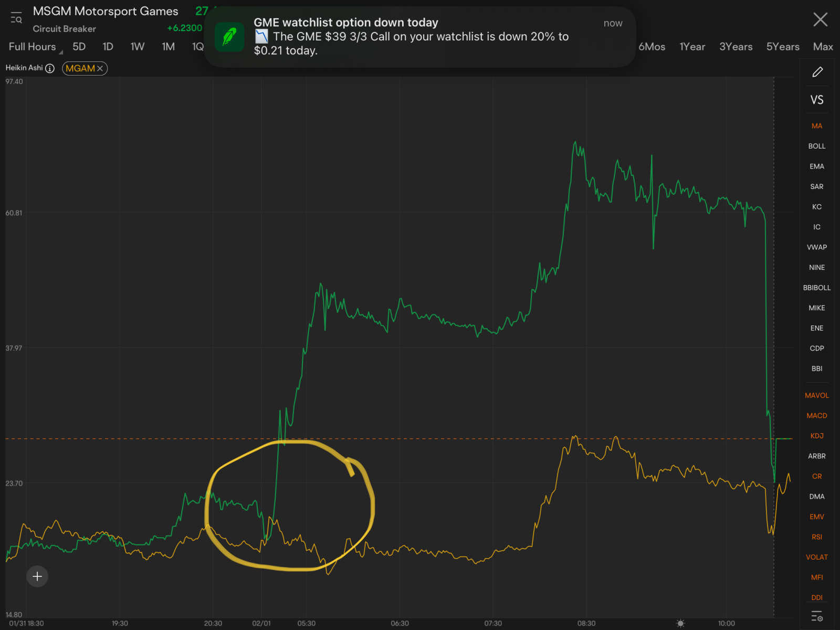Viewport: 840px width, 630px height.
Task: Switch to the 1W timeframe
Action: (x=138, y=47)
